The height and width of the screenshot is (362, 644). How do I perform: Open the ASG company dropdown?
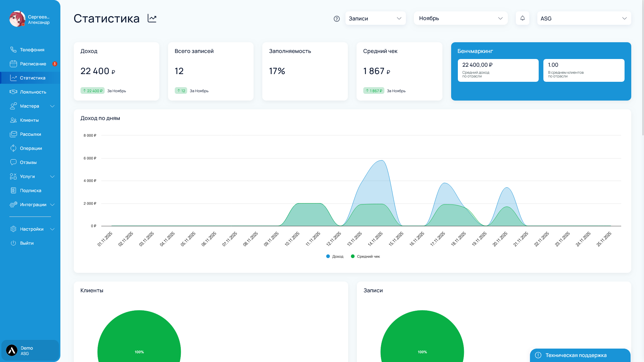tap(584, 18)
